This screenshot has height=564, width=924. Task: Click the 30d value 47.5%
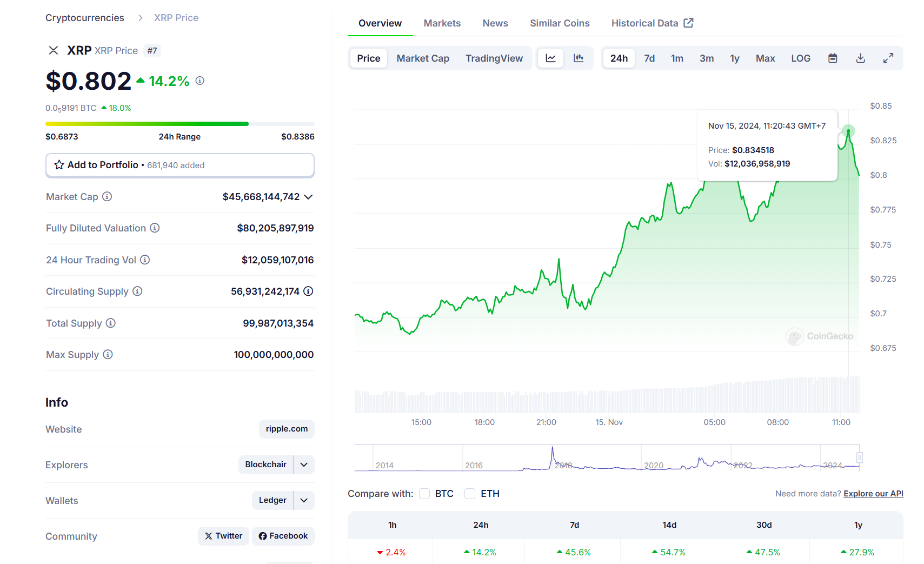763,552
